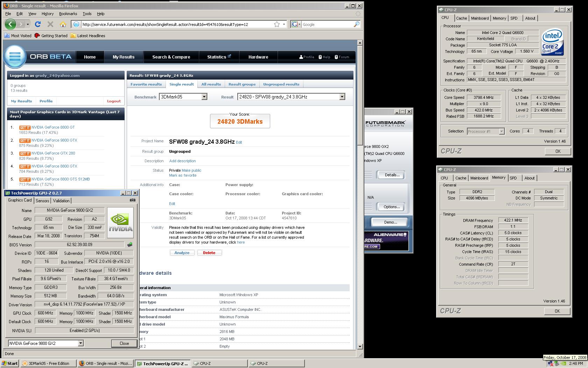This screenshot has width=588, height=368.
Task: Click the Options button in 3DMark05 window
Action: pos(392,207)
